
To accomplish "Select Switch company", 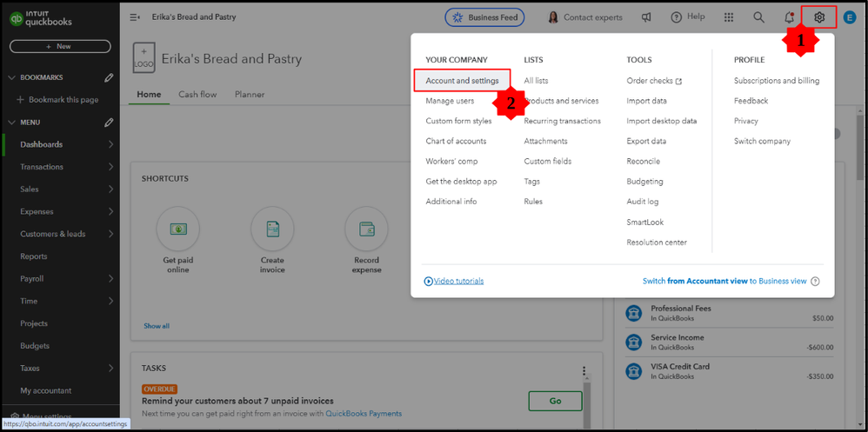I will pyautogui.click(x=762, y=141).
